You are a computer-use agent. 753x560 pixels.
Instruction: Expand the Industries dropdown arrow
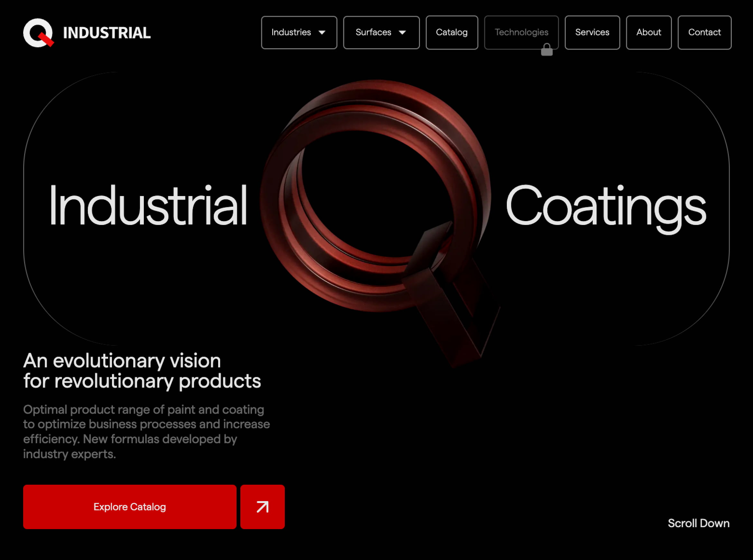(x=322, y=33)
